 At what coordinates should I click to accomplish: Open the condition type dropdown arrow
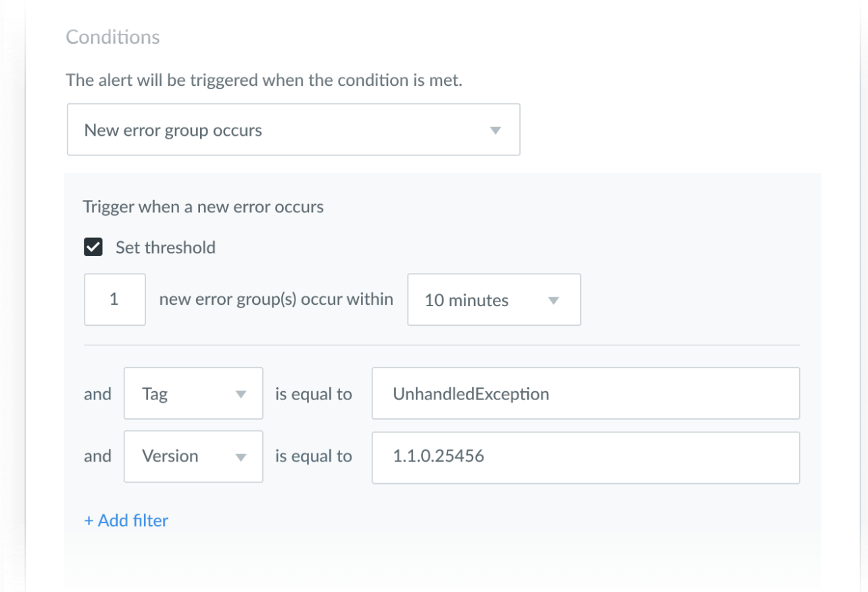496,129
